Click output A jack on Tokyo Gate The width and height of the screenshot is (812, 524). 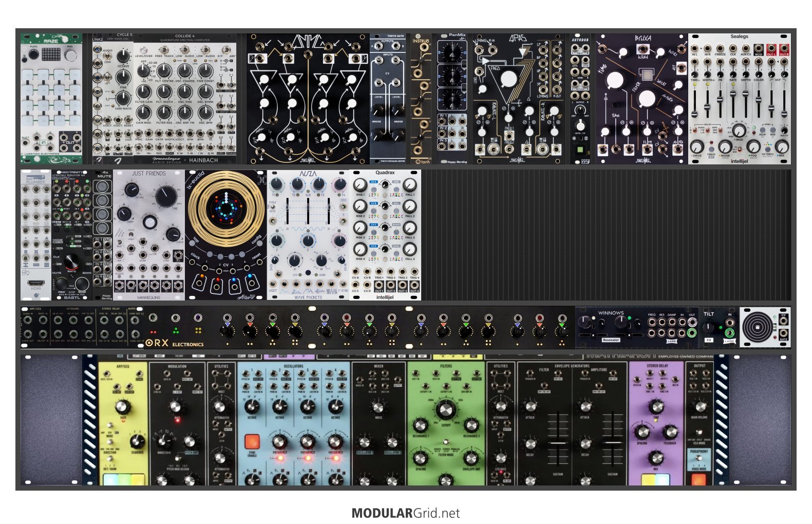pyautogui.click(x=379, y=46)
